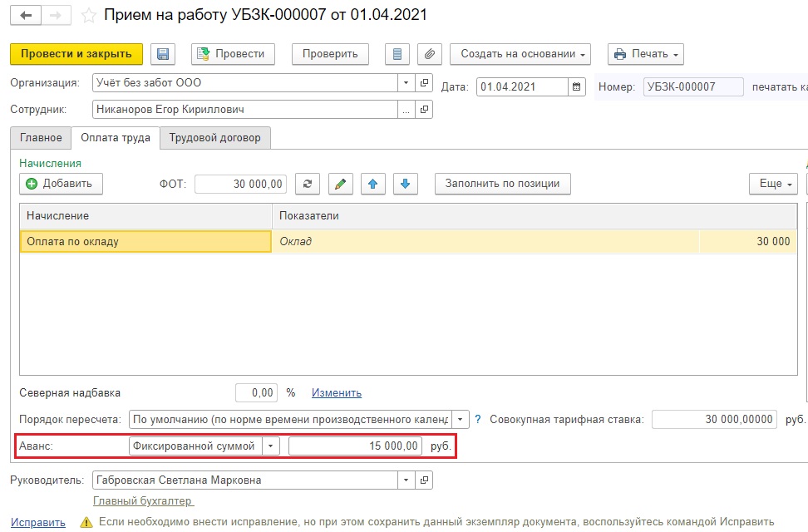Open Создать на основании menu
This screenshot has width=808, height=532.
(x=520, y=54)
